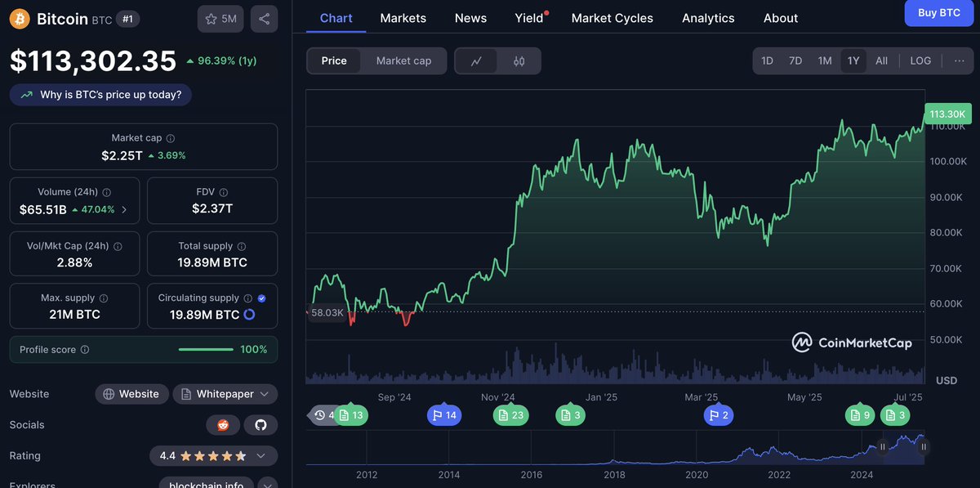
Task: Expand the 4.4 rating chevron
Action: (261, 456)
